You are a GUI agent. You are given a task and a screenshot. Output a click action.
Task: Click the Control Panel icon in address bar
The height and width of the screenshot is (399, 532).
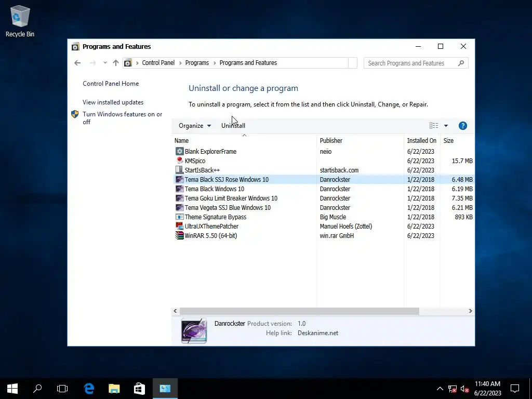click(x=128, y=63)
